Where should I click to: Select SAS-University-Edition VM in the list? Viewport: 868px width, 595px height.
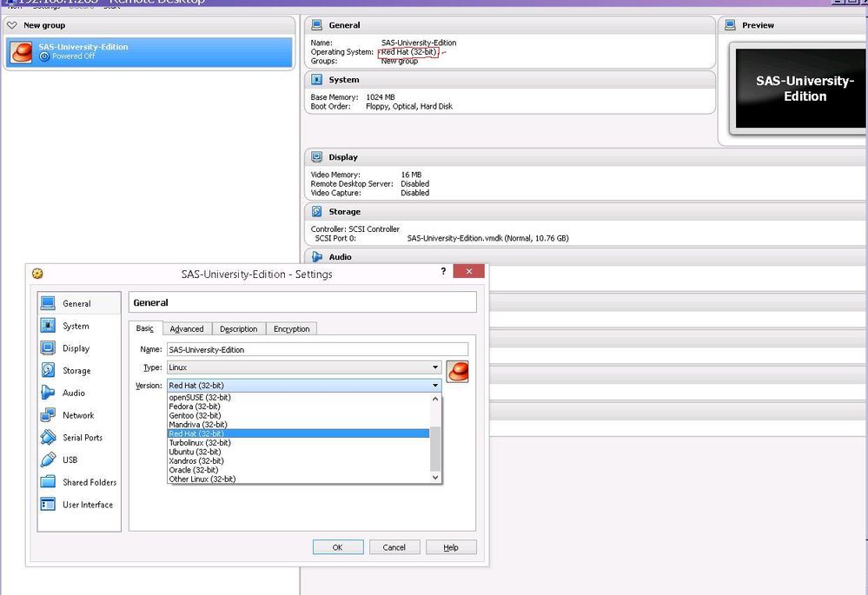(149, 52)
